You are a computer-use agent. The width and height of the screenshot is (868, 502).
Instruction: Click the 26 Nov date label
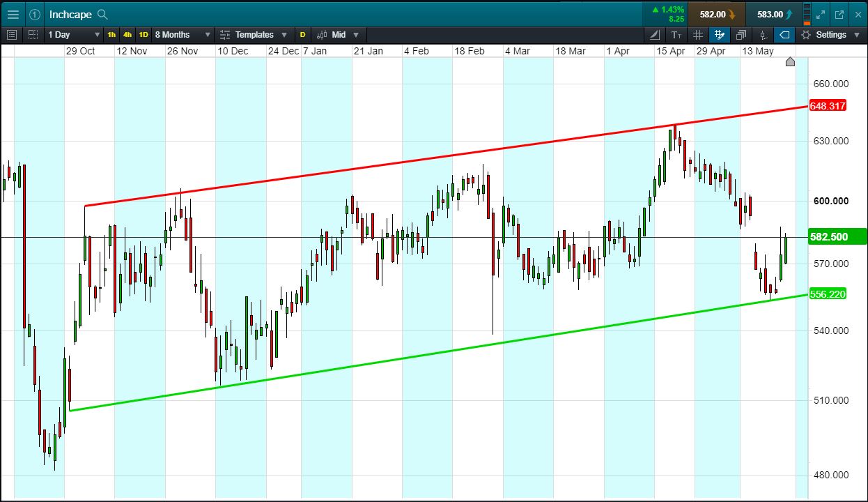point(181,51)
